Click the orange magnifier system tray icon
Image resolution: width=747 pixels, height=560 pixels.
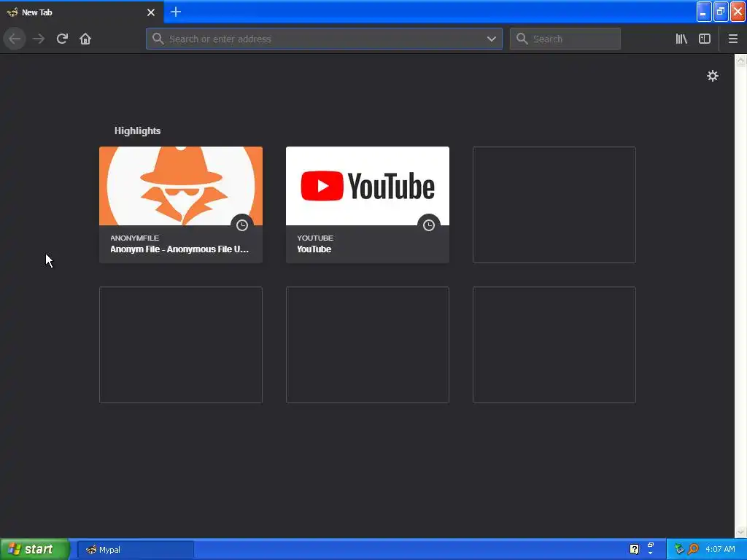[x=693, y=549]
